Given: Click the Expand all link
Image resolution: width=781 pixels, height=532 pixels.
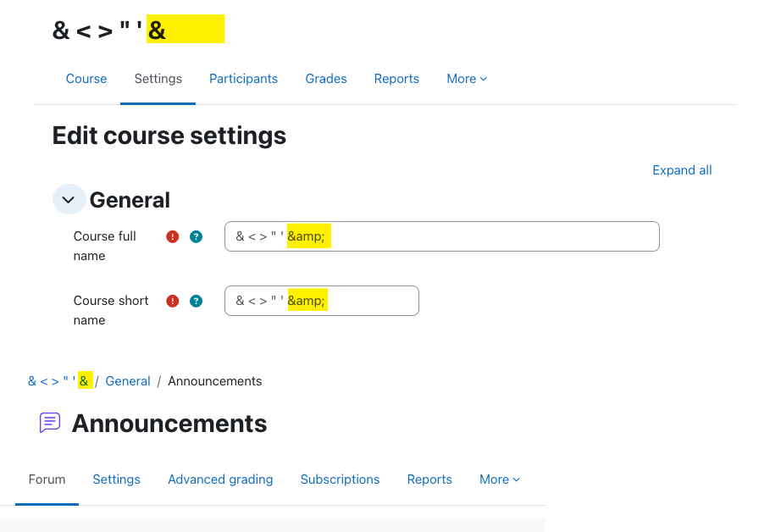Looking at the screenshot, I should (682, 170).
